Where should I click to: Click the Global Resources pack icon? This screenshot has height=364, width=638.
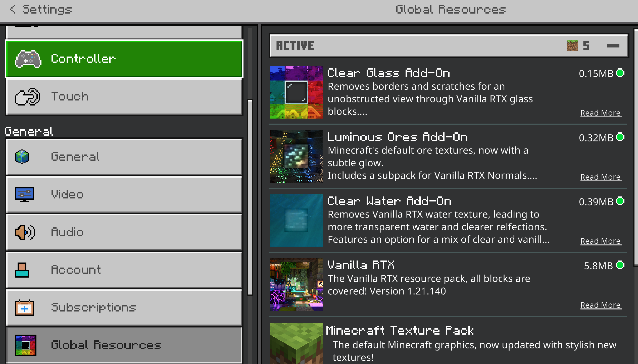(26, 345)
